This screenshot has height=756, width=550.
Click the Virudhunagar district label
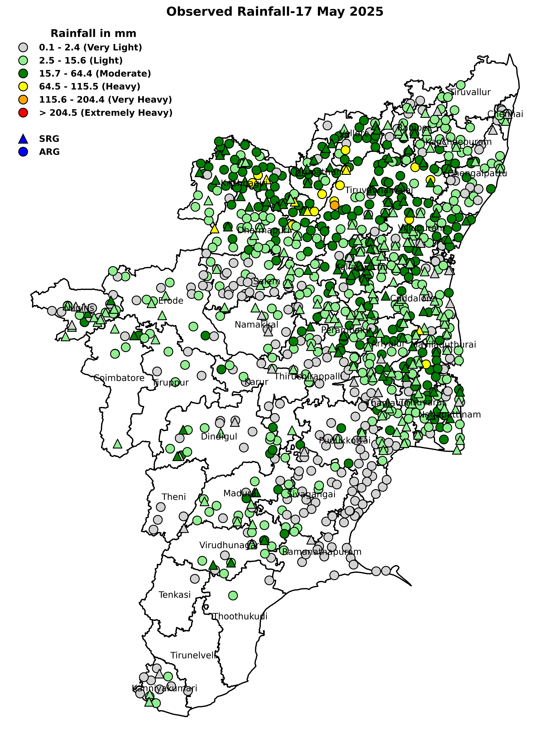click(x=229, y=545)
